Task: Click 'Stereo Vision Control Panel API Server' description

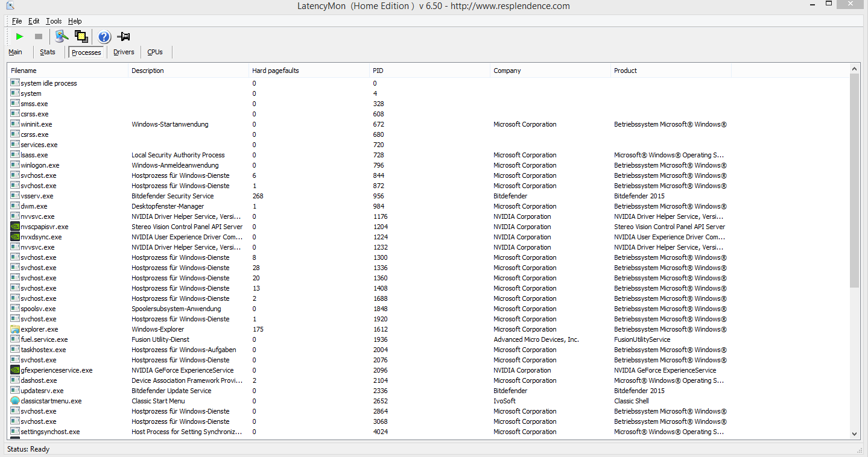Action: click(187, 227)
